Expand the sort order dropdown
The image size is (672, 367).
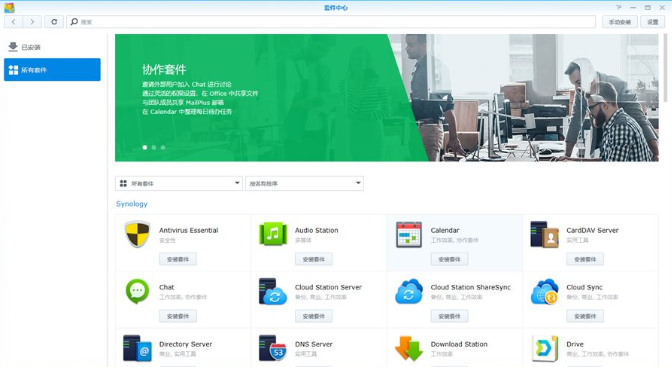click(304, 184)
